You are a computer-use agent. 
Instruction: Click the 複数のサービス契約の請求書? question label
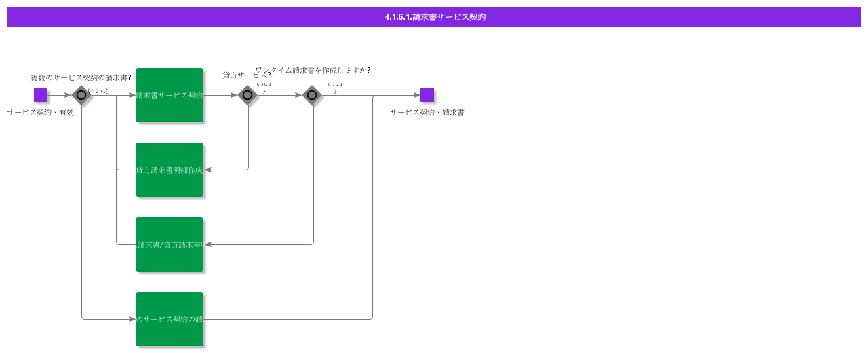click(x=81, y=78)
